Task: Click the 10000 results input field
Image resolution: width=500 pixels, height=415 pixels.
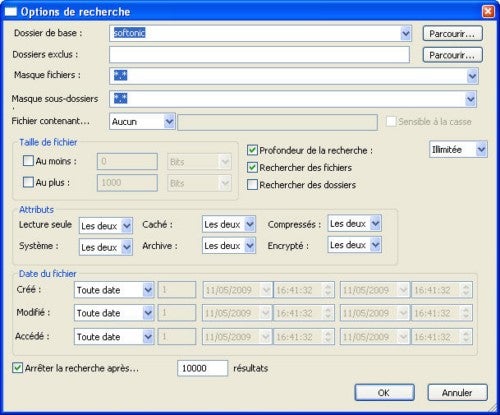Action: tap(203, 368)
